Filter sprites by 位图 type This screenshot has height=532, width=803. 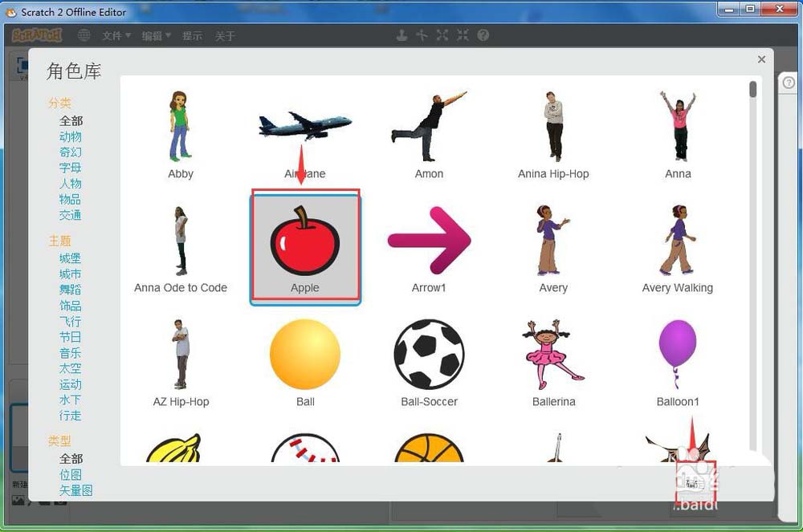click(71, 474)
